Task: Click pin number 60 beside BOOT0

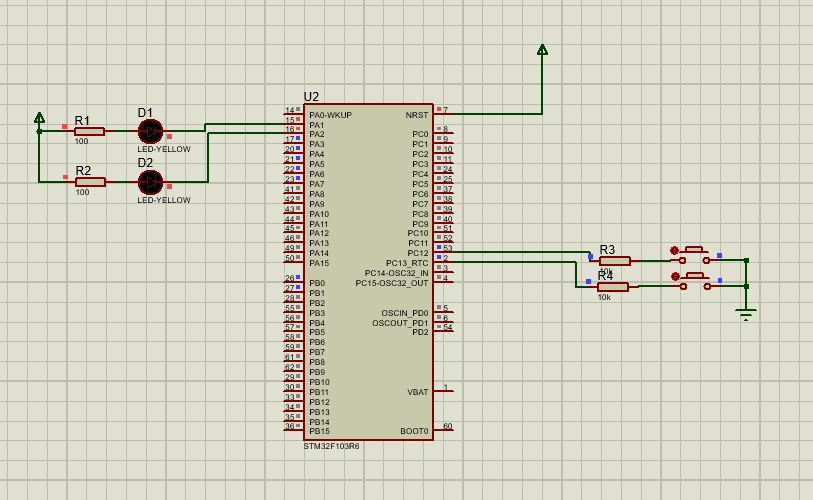Action: click(447, 426)
